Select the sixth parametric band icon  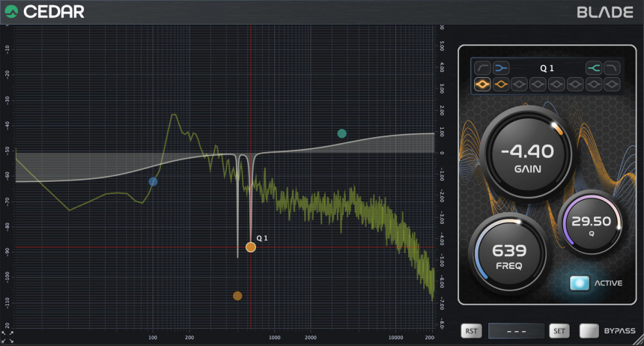575,85
